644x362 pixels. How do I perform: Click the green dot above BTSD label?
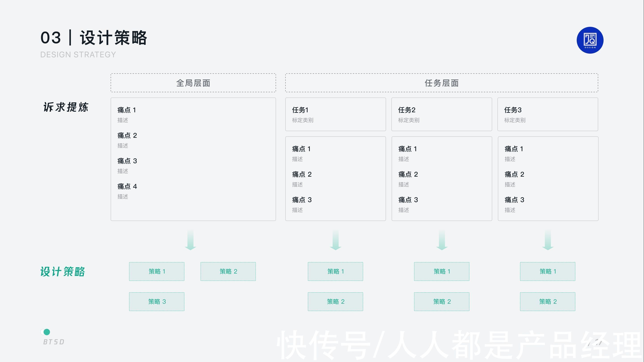point(46,332)
